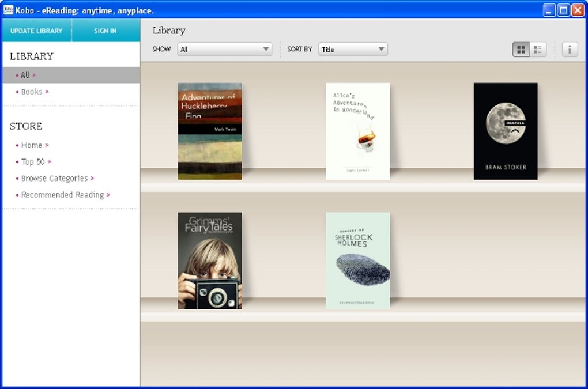Open the Show filter dropdown
This screenshot has width=588, height=389.
[x=225, y=50]
